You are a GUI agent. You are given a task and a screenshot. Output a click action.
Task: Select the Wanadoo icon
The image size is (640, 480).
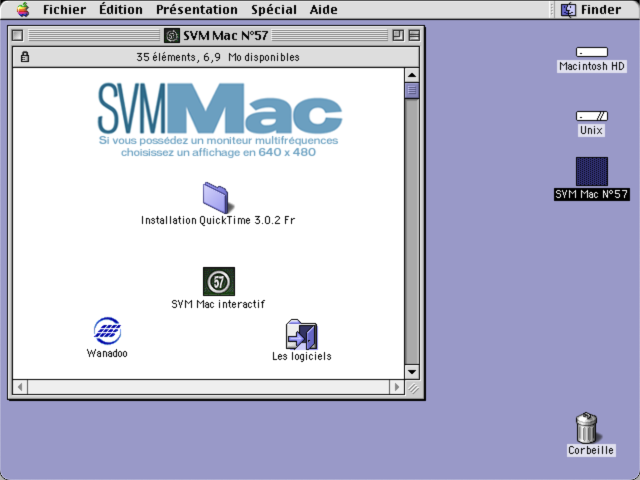(107, 331)
